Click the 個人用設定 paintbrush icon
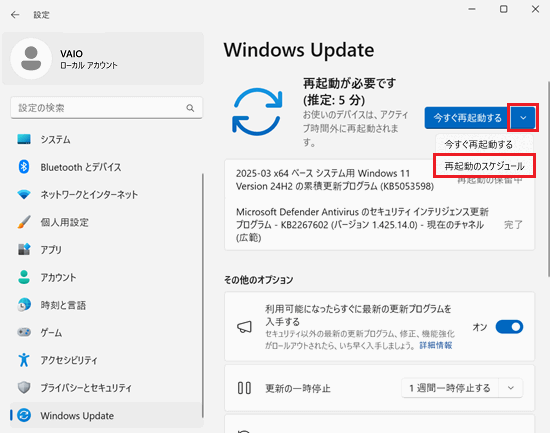 pos(24,222)
